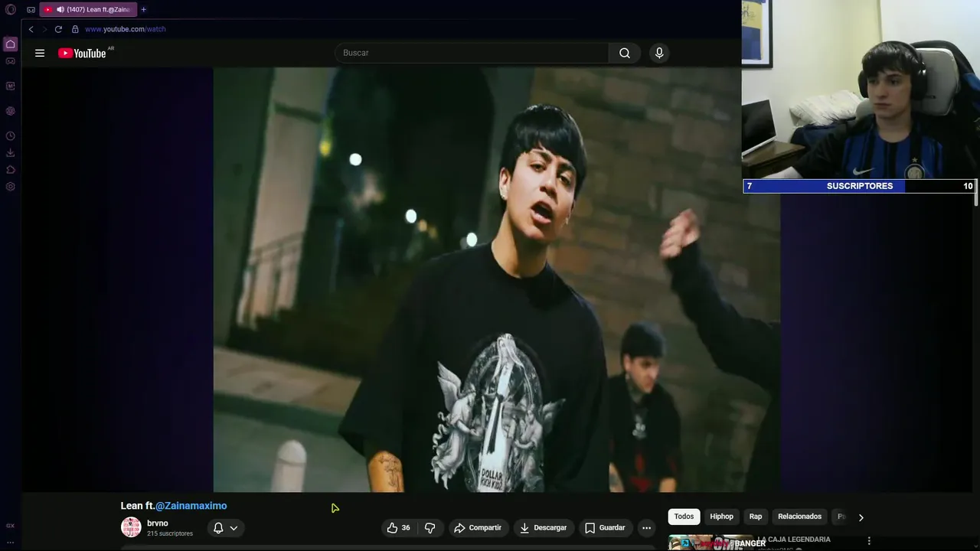View site security lock info
980x551 pixels.
(x=75, y=29)
